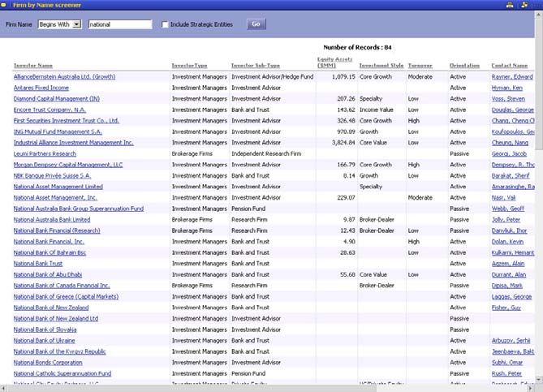The image size is (543, 392).
Task: Open contact Voss, Steven
Action: click(x=508, y=99)
